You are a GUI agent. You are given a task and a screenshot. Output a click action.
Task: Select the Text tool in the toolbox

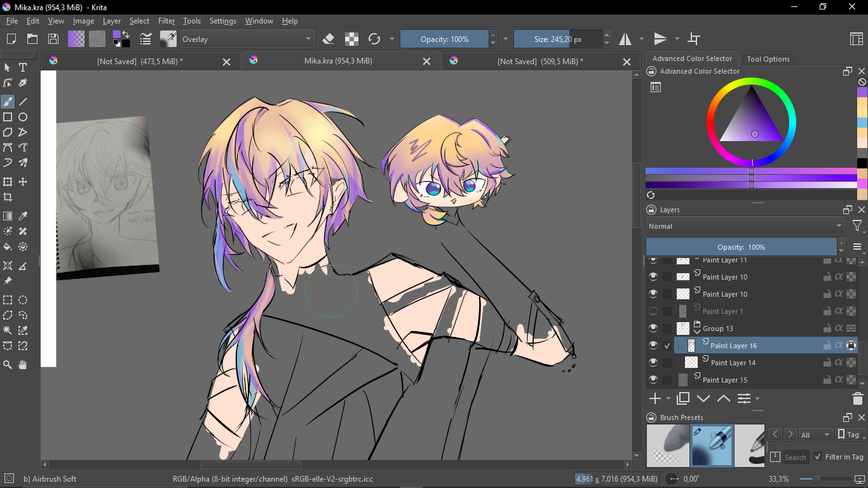(x=23, y=67)
